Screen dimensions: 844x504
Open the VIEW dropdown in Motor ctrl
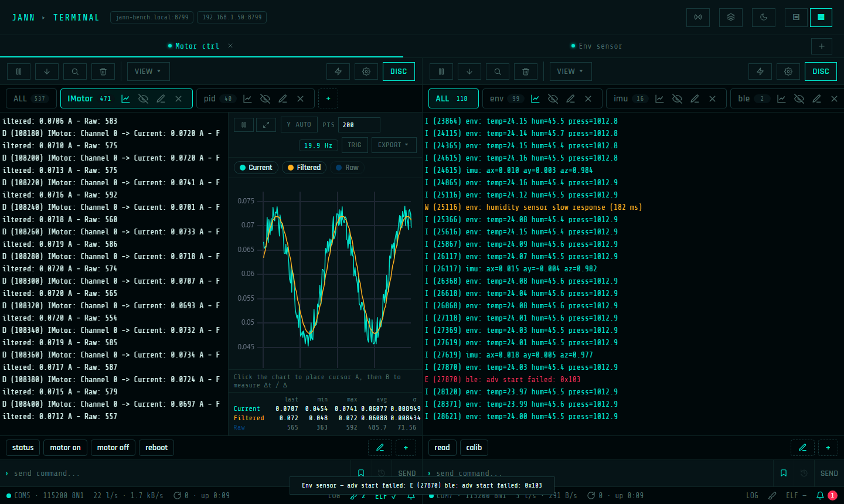tap(148, 71)
